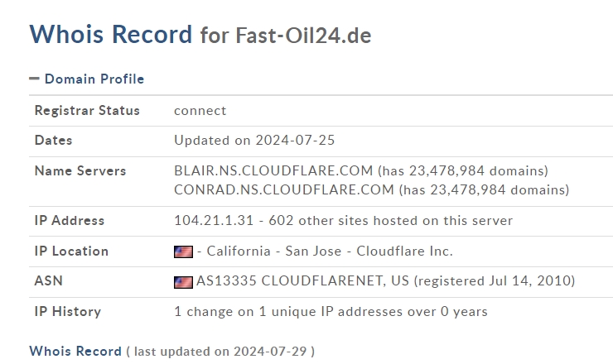Viewport: 613px width, 364px height.
Task: Click the connect registrar status value
Action: [200, 111]
